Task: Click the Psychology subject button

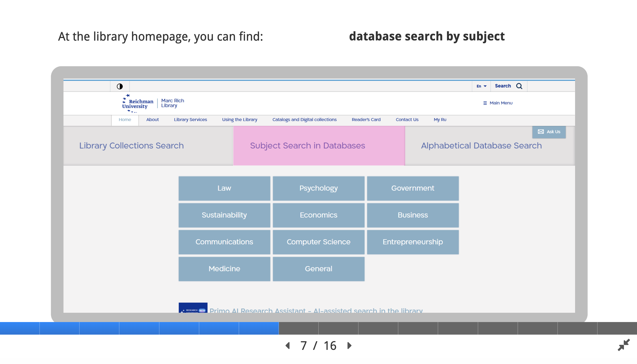Action: [x=318, y=188]
